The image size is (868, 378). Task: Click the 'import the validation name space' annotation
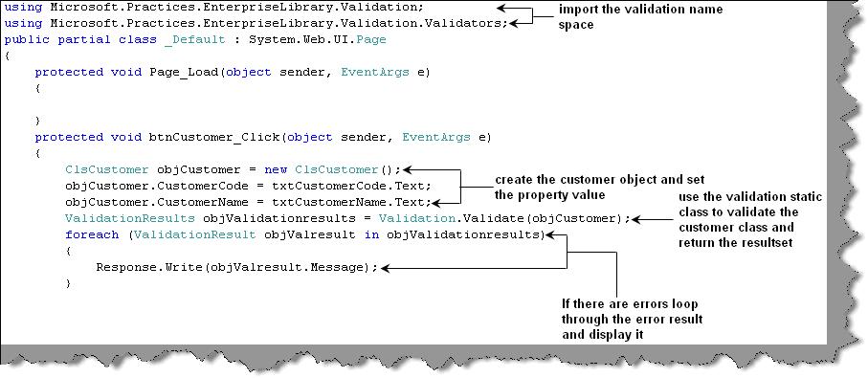tap(640, 17)
